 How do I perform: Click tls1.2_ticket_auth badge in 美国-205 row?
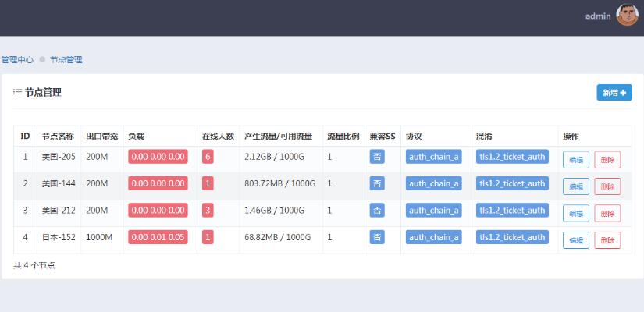513,157
